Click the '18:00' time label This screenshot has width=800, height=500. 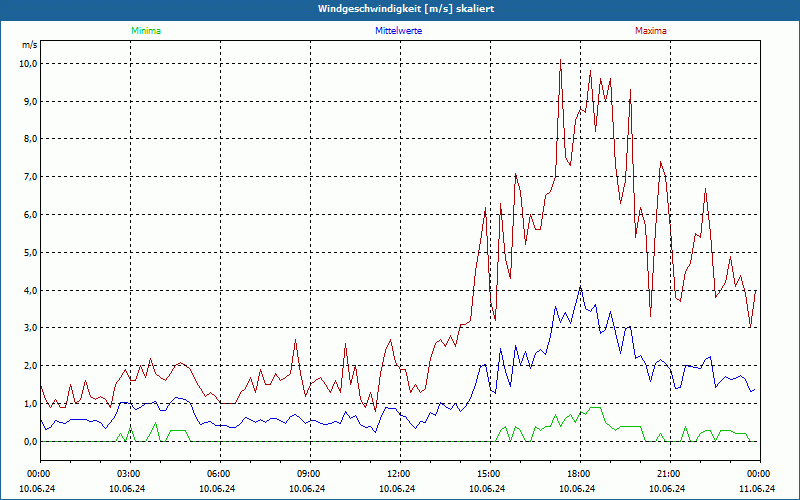[x=580, y=474]
